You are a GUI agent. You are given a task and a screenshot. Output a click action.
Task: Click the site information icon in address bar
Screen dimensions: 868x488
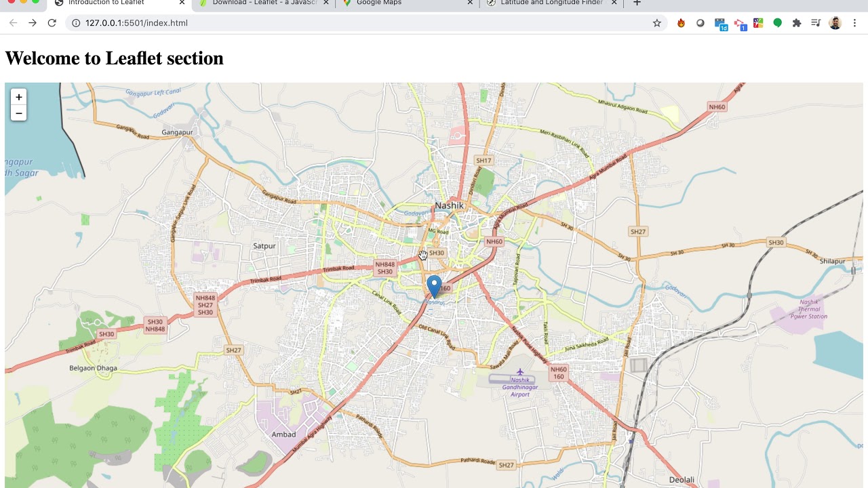click(76, 23)
